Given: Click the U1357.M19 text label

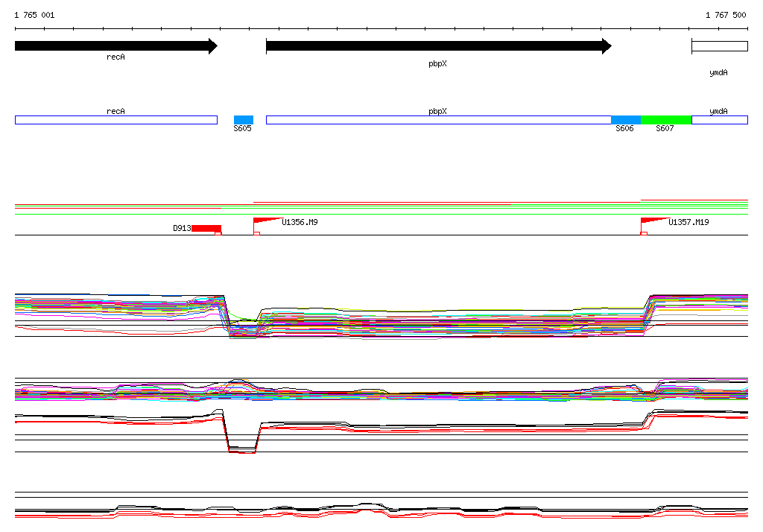Looking at the screenshot, I should [x=688, y=222].
